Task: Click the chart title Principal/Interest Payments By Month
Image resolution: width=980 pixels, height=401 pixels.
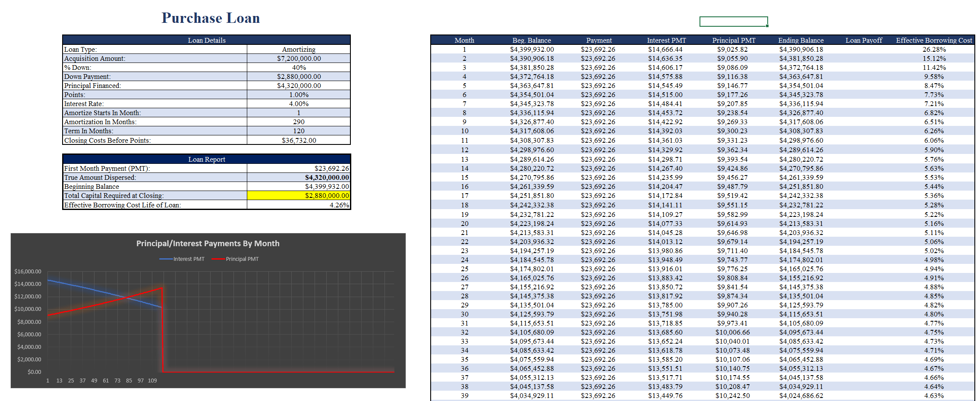Action: click(x=207, y=243)
